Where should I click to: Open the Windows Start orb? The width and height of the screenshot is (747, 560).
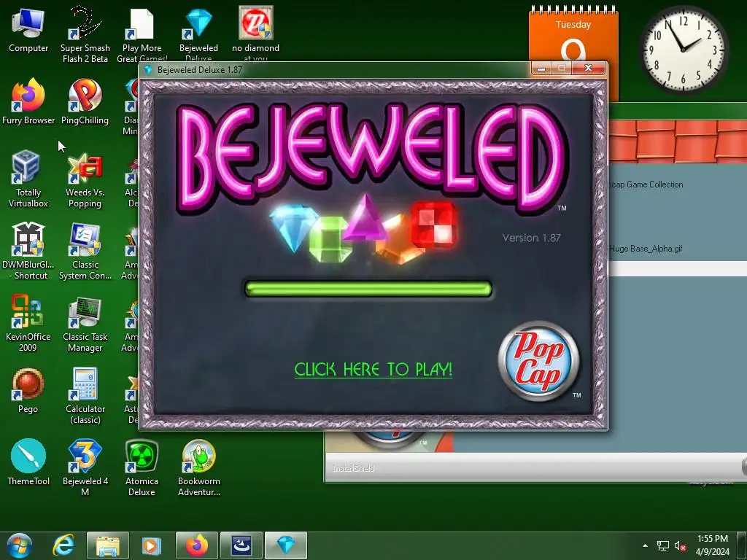coord(20,545)
